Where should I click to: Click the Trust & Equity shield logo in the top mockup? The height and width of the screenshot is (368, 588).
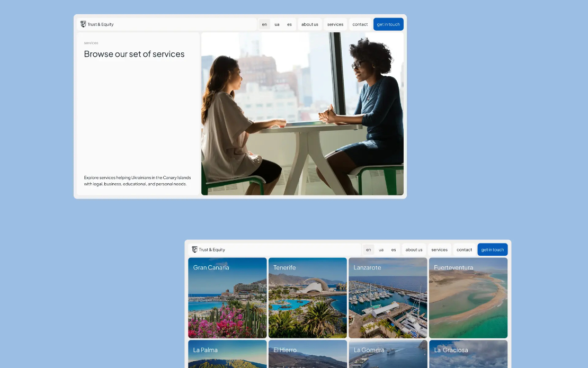coord(83,24)
